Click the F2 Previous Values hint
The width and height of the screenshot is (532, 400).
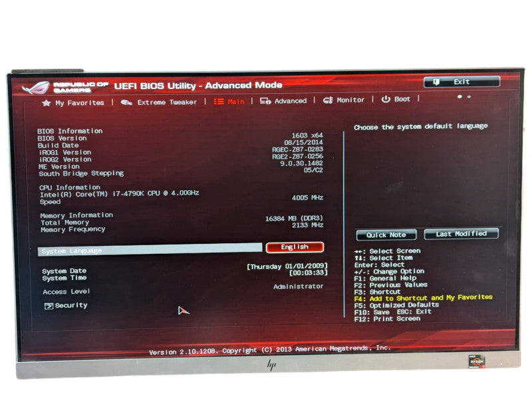390,285
